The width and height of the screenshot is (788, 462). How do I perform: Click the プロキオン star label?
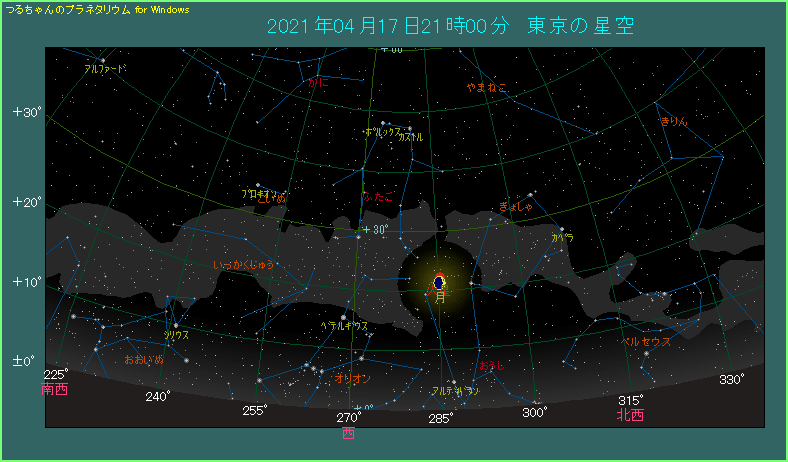pos(256,195)
